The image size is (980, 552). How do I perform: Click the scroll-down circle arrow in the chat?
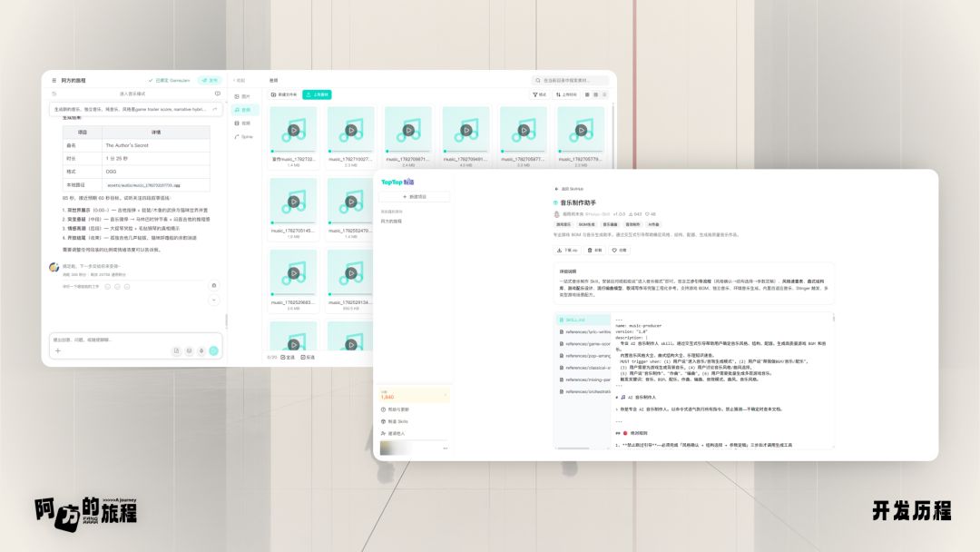(214, 301)
